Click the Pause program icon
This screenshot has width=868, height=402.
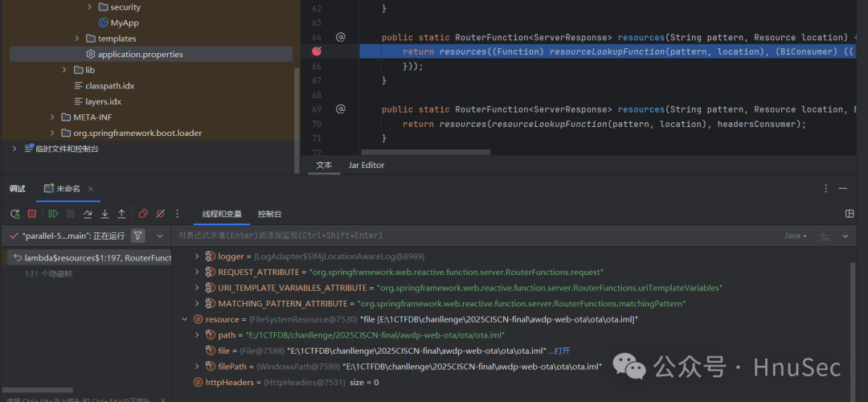coord(71,214)
